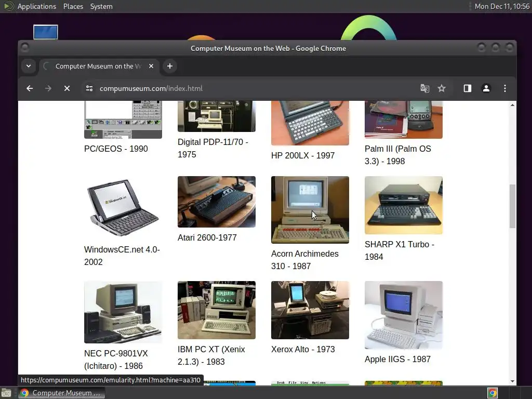This screenshot has height=399, width=532.
Task: Click the WindowsCE handheld photo
Action: tap(123, 208)
